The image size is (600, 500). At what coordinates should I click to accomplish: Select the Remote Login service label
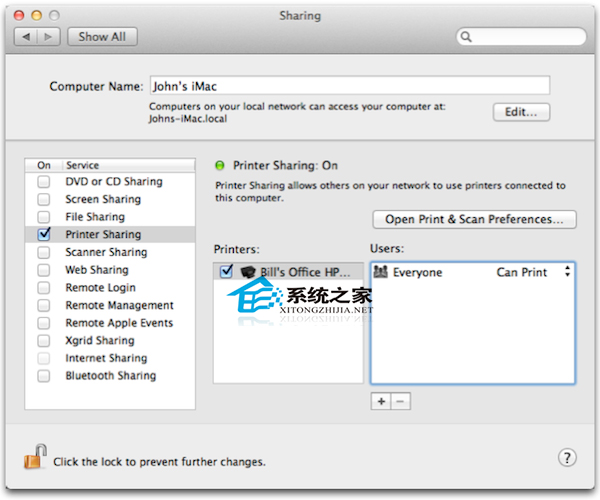coord(100,287)
